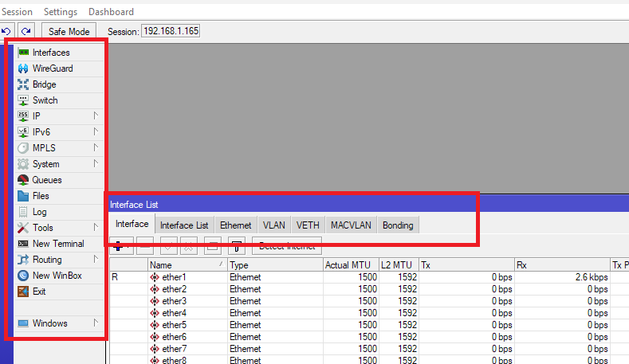
Task: Sort by the Tx column header
Action: pos(466,265)
